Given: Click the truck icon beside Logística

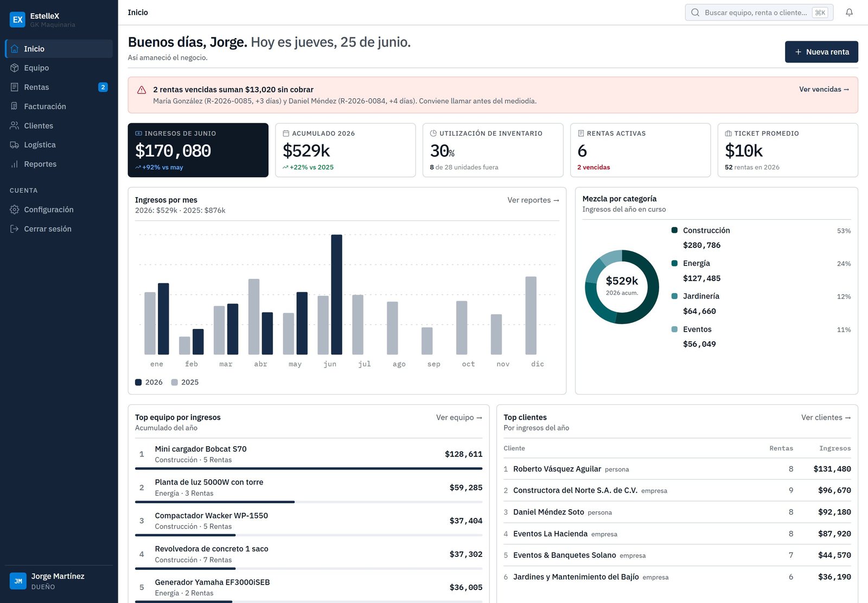Looking at the screenshot, I should pos(15,145).
